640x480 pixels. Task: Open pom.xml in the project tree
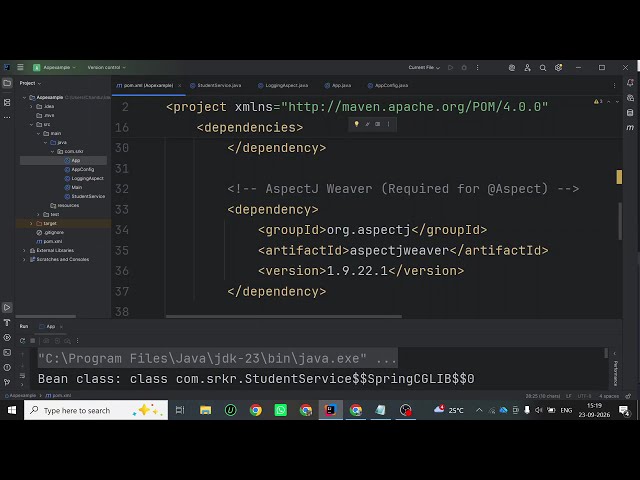(49, 241)
